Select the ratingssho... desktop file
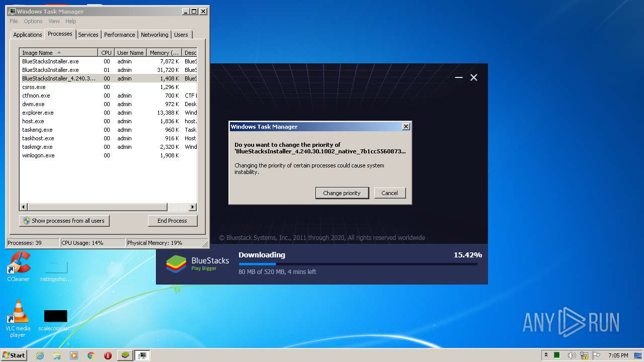Image resolution: width=644 pixels, height=362 pixels. click(56, 270)
